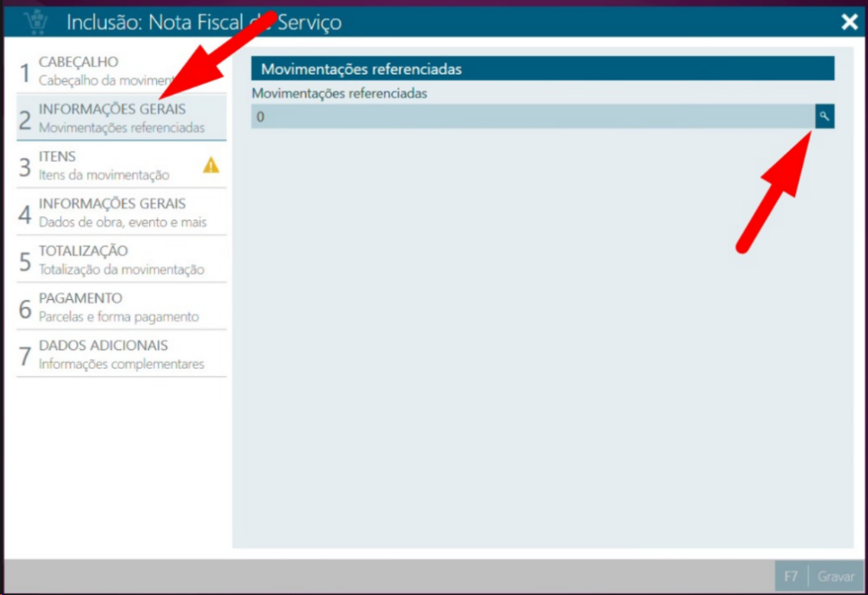This screenshot has height=595, width=868.
Task: Open step 1 CABEÇALHO
Action: 121,70
